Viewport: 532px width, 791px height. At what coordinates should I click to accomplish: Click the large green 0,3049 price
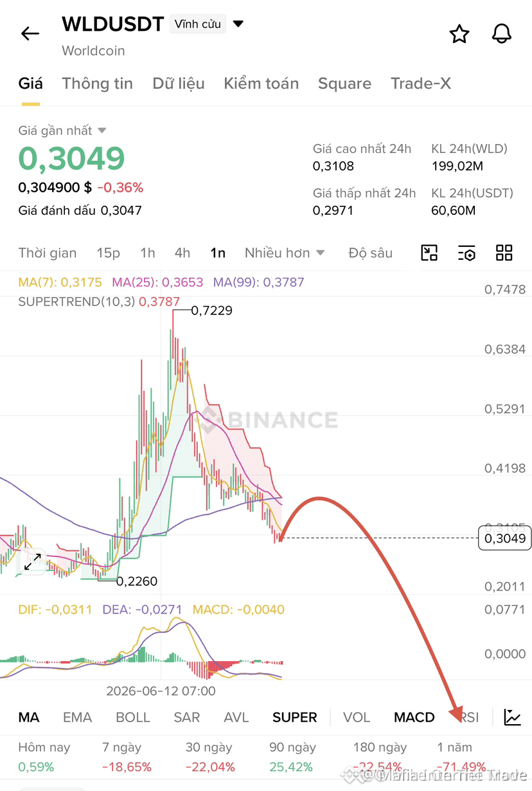tap(71, 158)
